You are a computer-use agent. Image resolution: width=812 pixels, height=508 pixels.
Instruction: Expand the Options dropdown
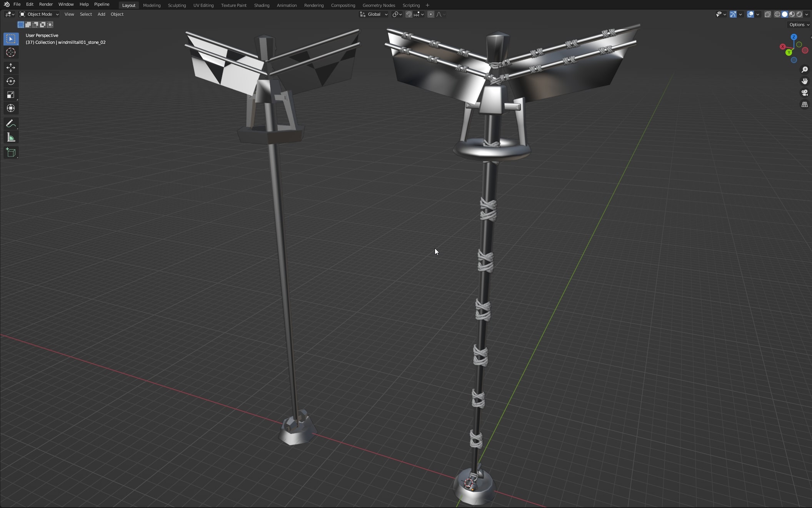[799, 25]
